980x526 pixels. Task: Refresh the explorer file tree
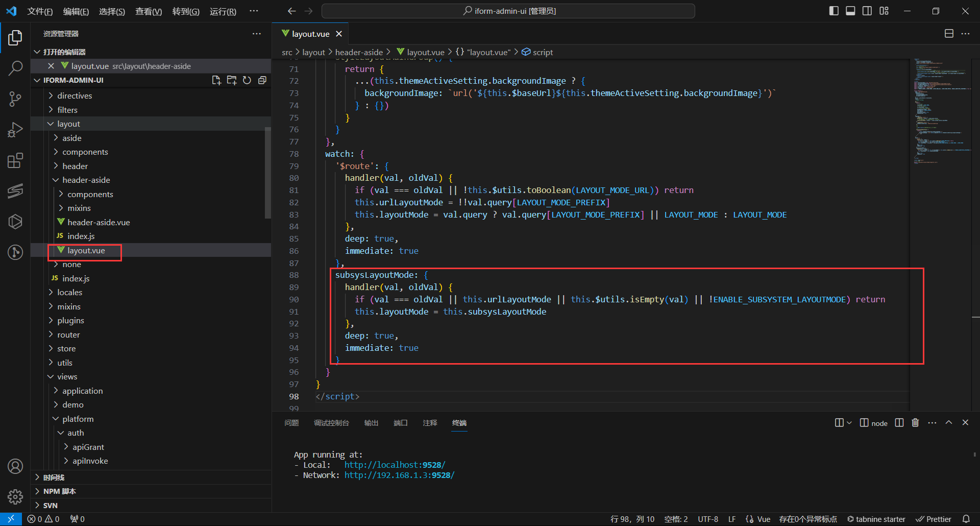click(247, 80)
